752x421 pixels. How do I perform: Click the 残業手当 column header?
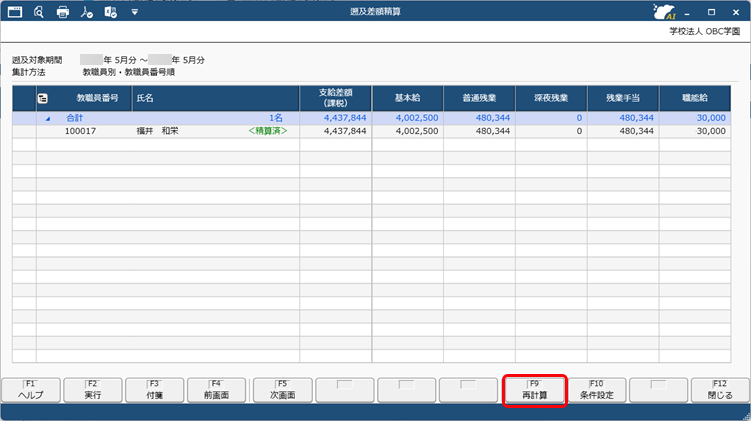(x=623, y=98)
